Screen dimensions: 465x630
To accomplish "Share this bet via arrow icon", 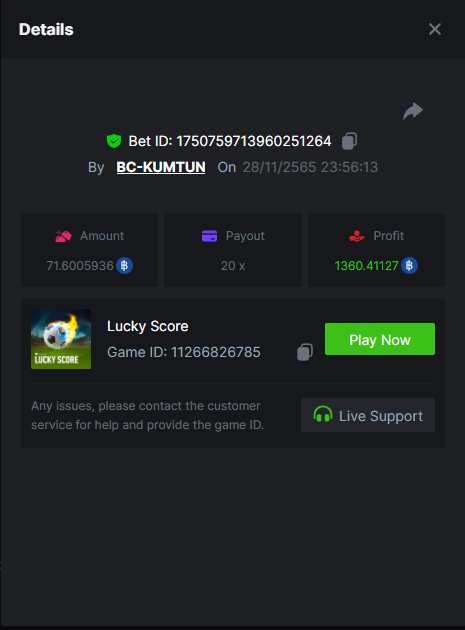I will pyautogui.click(x=413, y=111).
